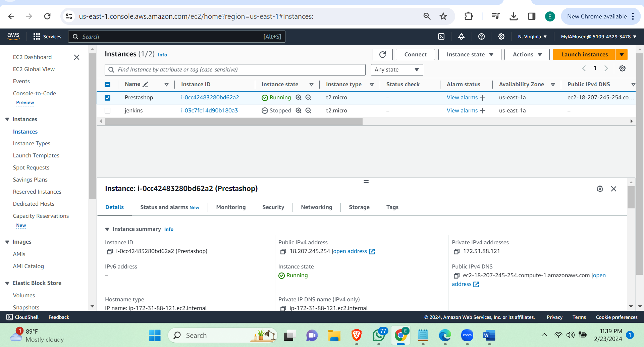This screenshot has width=644, height=347.
Task: Copy the Instance ID in summary
Action: point(110,251)
